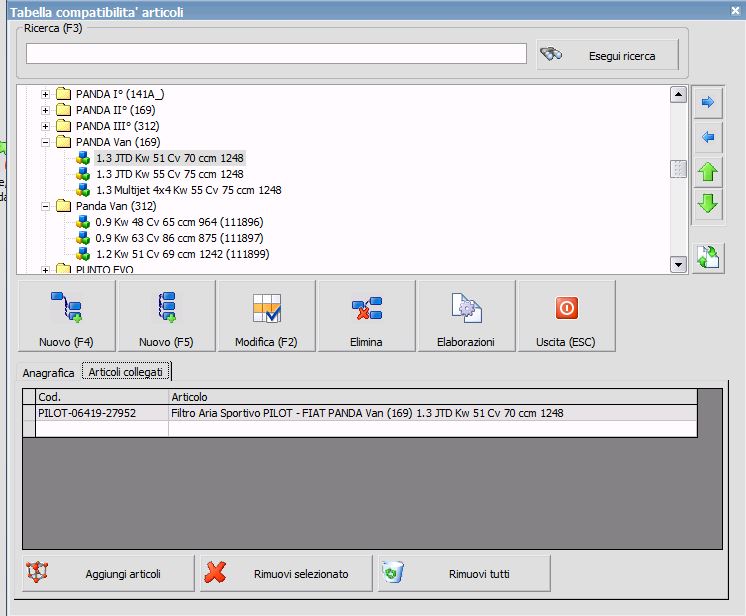The height and width of the screenshot is (616, 746).
Task: Click the binoculars search icon
Action: click(x=551, y=54)
